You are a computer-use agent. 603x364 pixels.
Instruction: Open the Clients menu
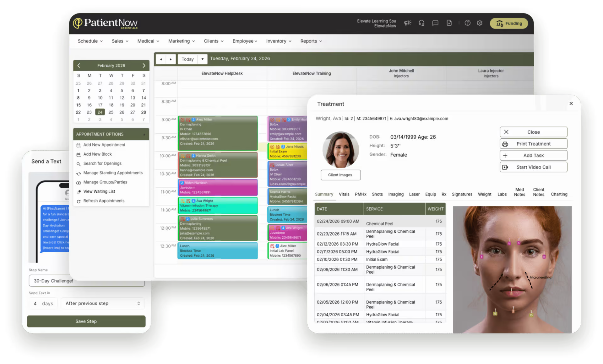tap(214, 41)
